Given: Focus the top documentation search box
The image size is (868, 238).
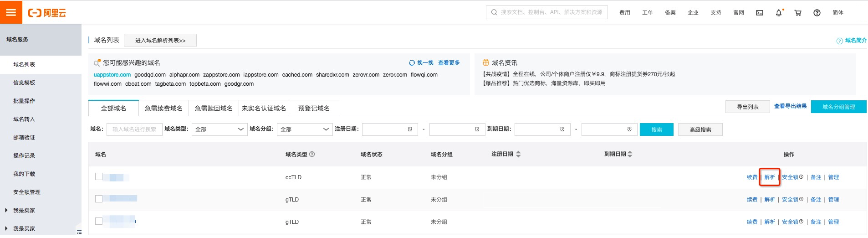Looking at the screenshot, I should click(546, 12).
